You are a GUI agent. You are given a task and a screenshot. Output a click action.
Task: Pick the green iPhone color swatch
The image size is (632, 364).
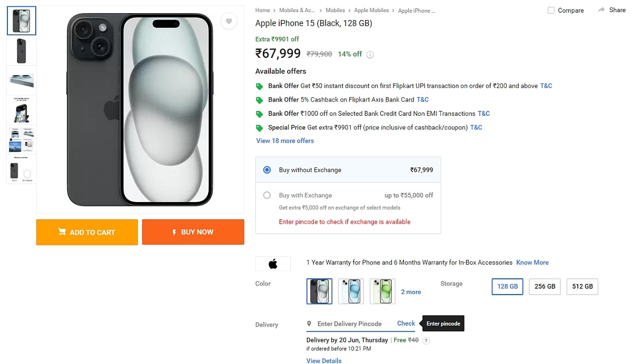click(x=382, y=291)
